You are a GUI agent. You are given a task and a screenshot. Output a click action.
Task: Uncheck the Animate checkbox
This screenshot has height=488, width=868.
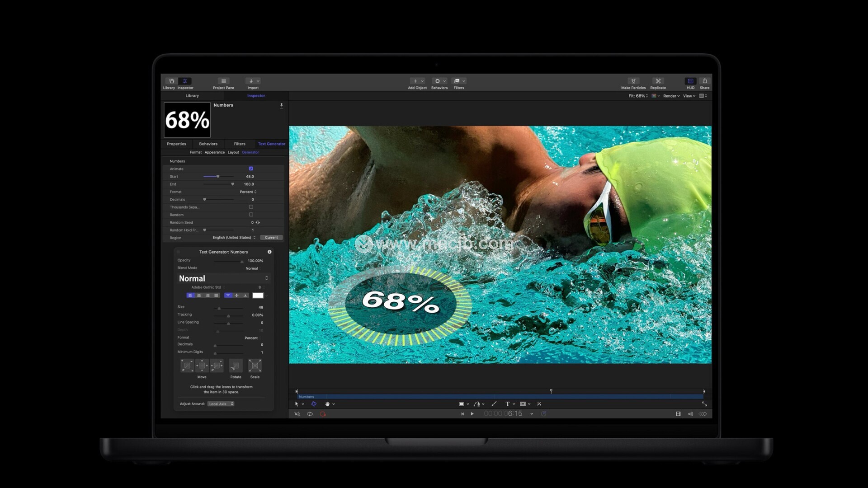251,169
